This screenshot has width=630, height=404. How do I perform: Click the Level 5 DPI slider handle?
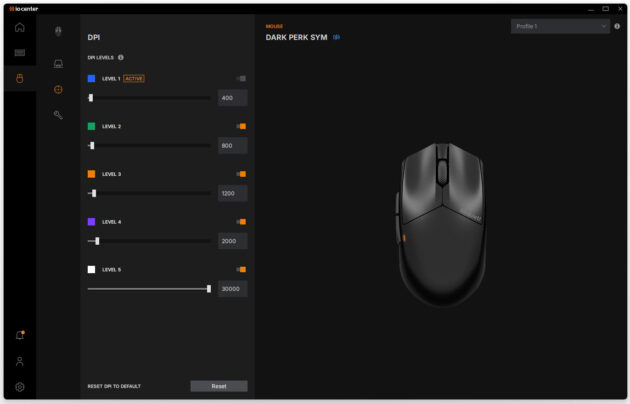pos(209,289)
